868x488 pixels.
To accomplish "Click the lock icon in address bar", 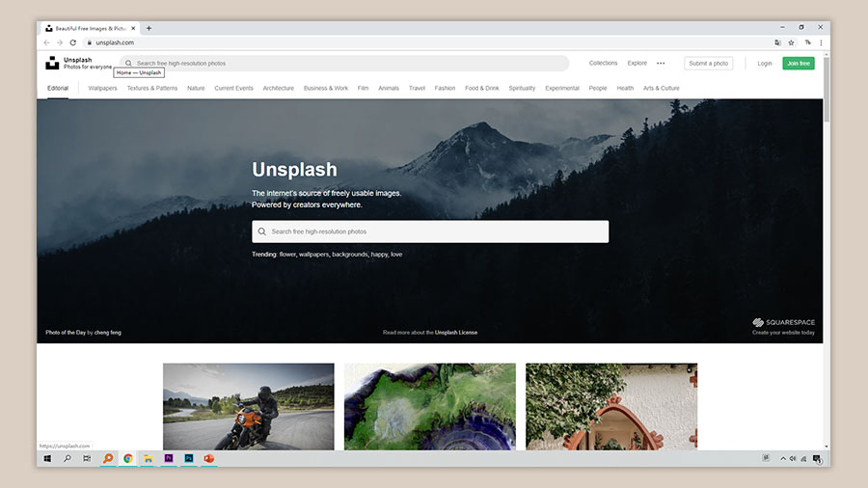I will [89, 42].
